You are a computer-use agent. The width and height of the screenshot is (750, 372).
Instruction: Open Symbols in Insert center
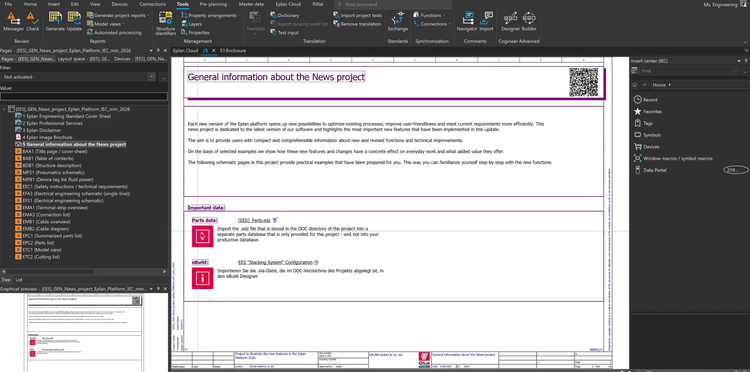[647, 135]
